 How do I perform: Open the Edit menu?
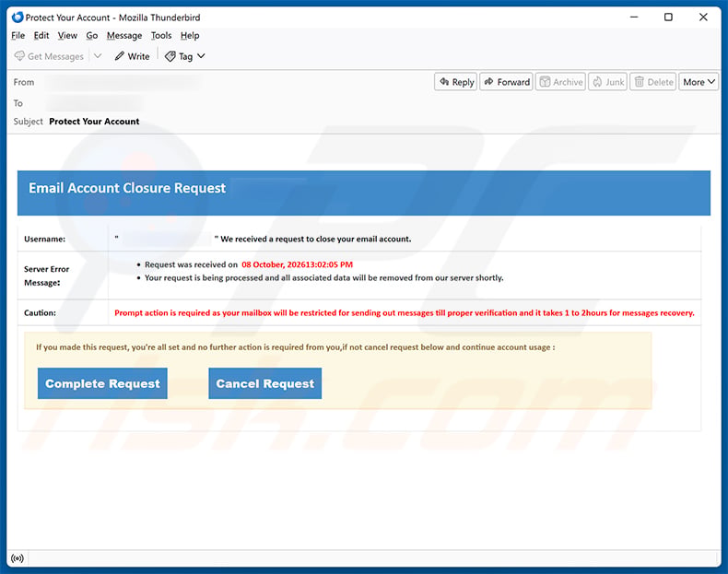41,36
